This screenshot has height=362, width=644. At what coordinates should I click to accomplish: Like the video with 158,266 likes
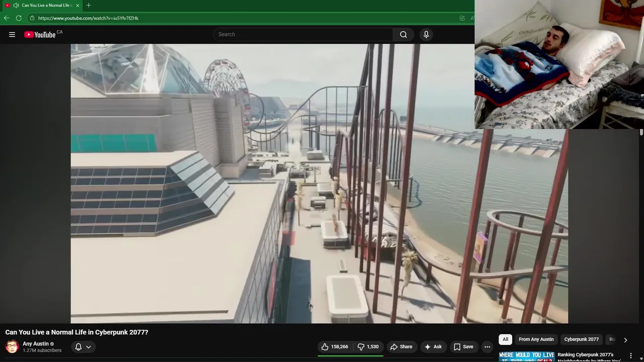coord(335,346)
